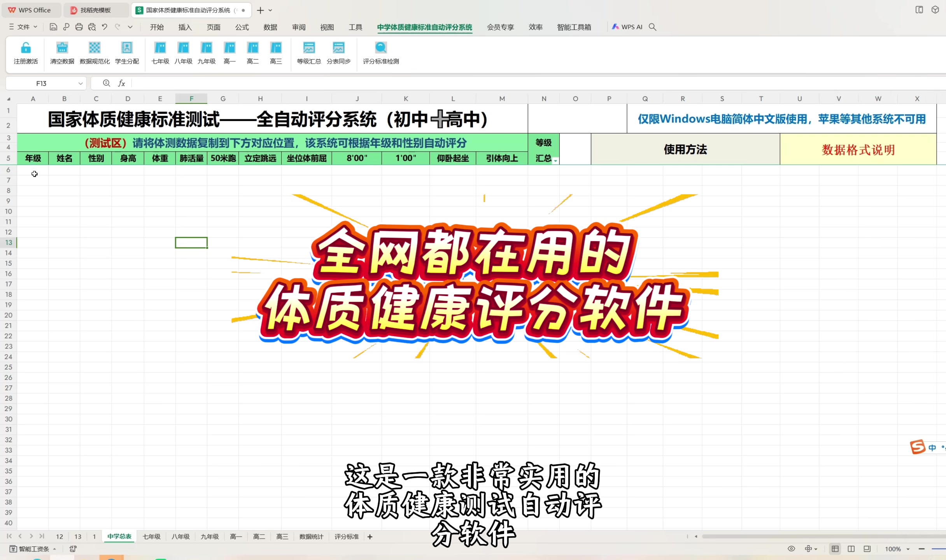Switch to the 公式 ribbon tab

(x=242, y=27)
